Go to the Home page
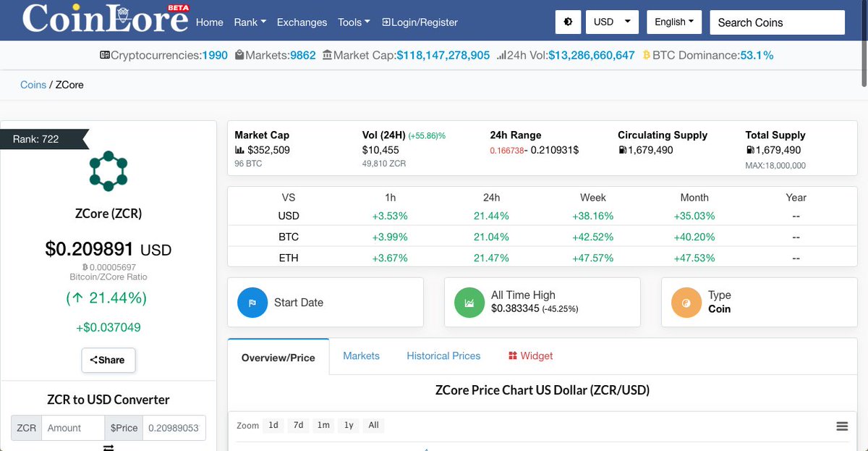Screen dimensions: 868x451 210,22
